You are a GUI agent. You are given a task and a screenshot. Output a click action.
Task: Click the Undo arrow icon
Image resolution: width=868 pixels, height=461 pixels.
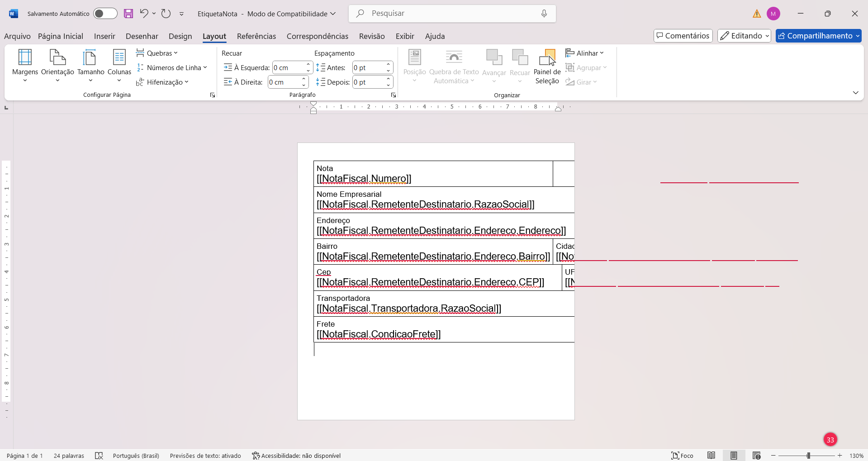[x=144, y=14]
